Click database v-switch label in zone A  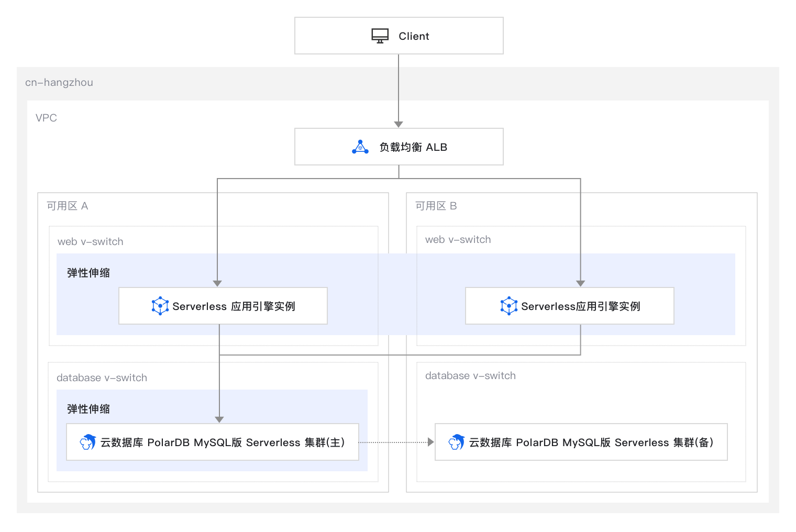(102, 378)
